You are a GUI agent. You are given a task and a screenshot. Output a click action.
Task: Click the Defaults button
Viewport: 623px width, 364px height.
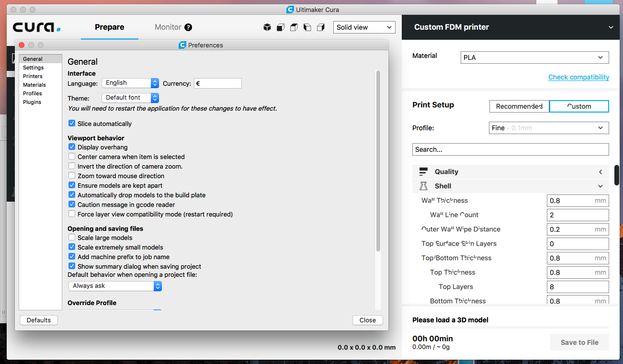pos(39,320)
